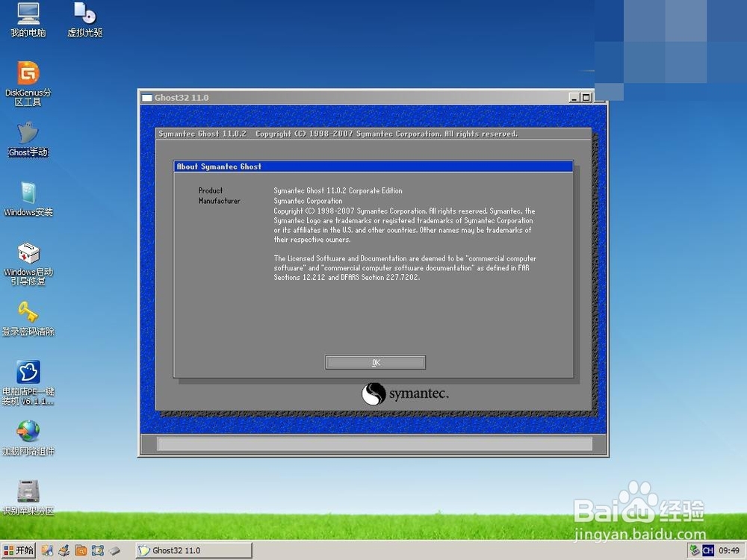The width and height of the screenshot is (747, 560).
Task: Click the empty status bar at the bottom of Ghost32
Action: (374, 444)
